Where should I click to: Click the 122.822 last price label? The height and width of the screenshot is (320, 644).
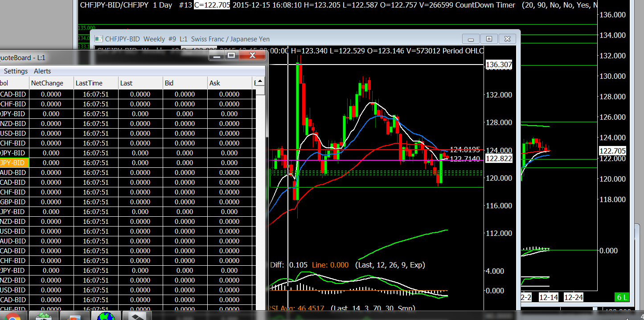tap(498, 159)
